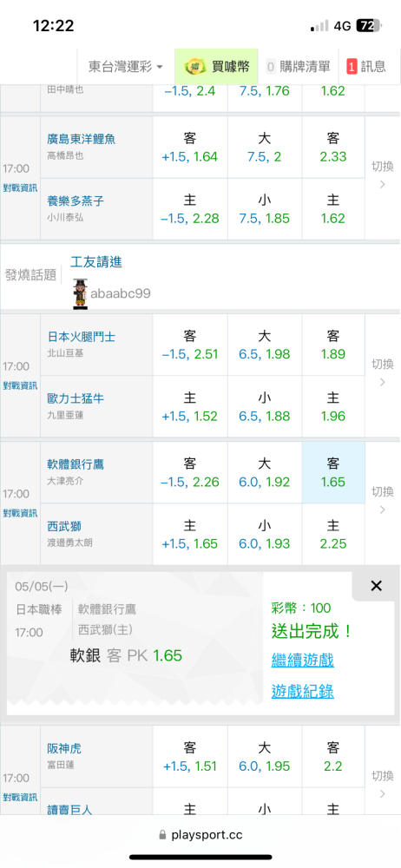
Task: Select 養樂多 主 -1.5, 2.28 spread
Action: [x=190, y=209]
